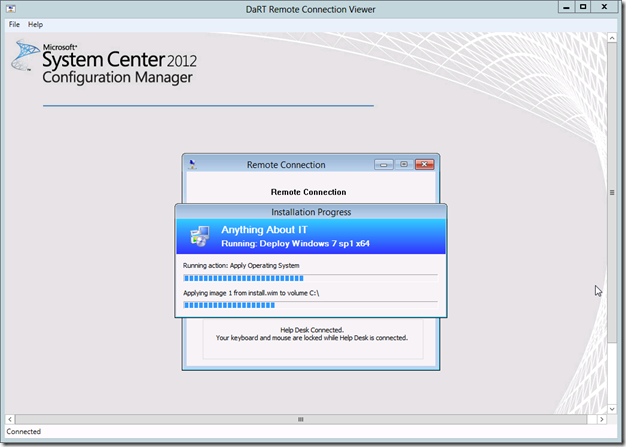The width and height of the screenshot is (626, 447).
Task: Click the 'Installation Progress' title bar
Action: [x=311, y=212]
